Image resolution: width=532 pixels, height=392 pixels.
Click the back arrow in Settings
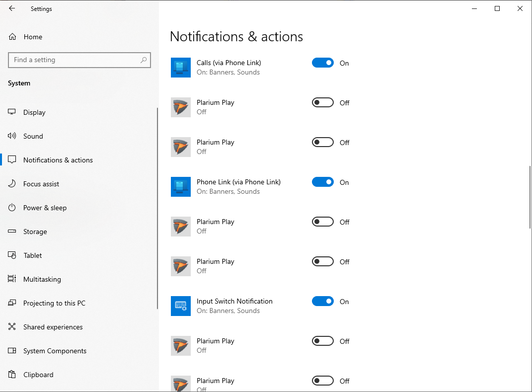point(12,8)
